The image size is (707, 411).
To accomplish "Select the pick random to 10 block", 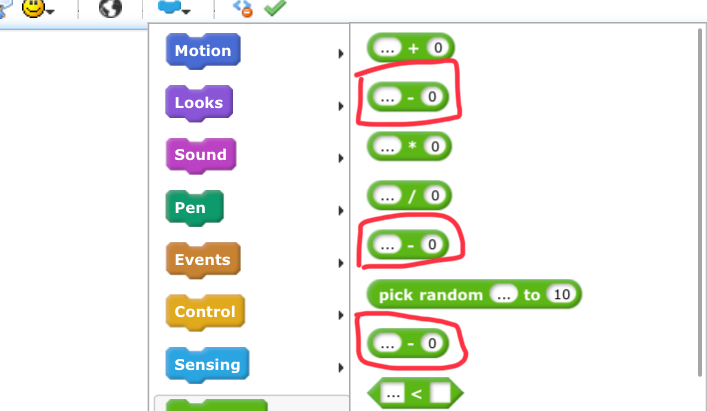I will coord(474,294).
